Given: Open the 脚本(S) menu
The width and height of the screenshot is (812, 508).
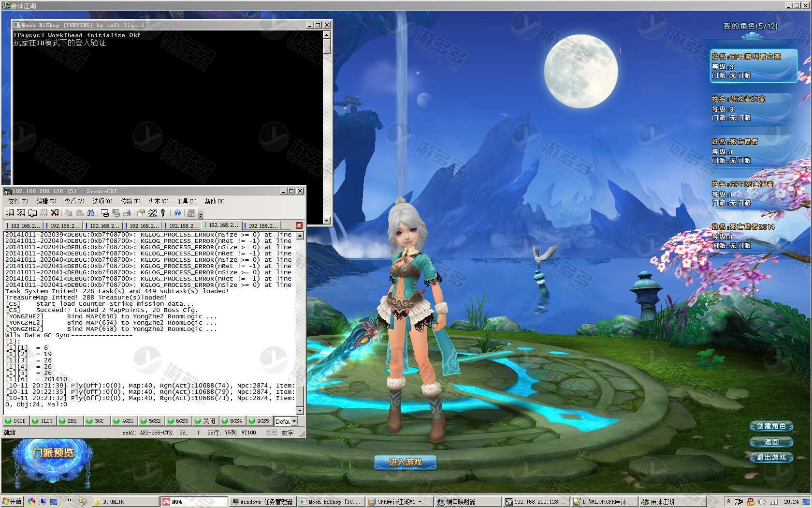Looking at the screenshot, I should [159, 201].
